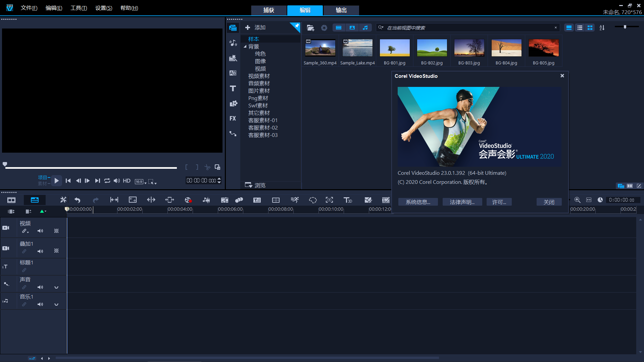The width and height of the screenshot is (644, 362).
Task: Toggle HD preview mode
Action: coord(127,181)
